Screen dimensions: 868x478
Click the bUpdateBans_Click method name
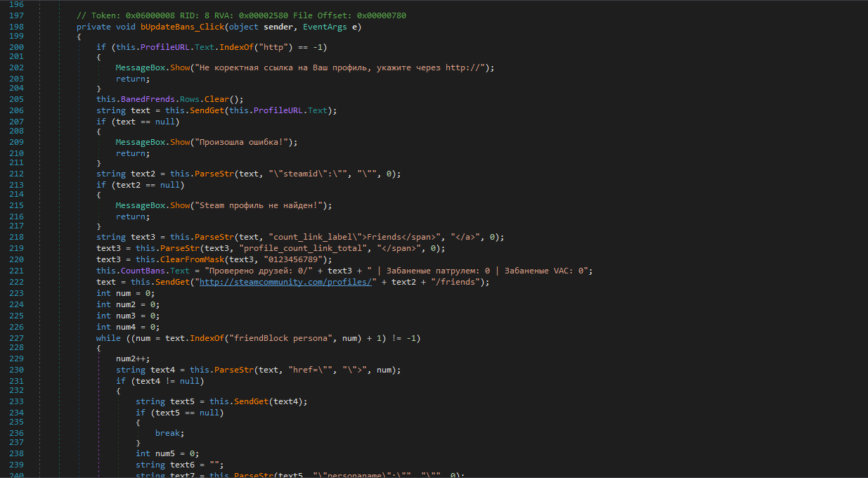[x=182, y=27]
